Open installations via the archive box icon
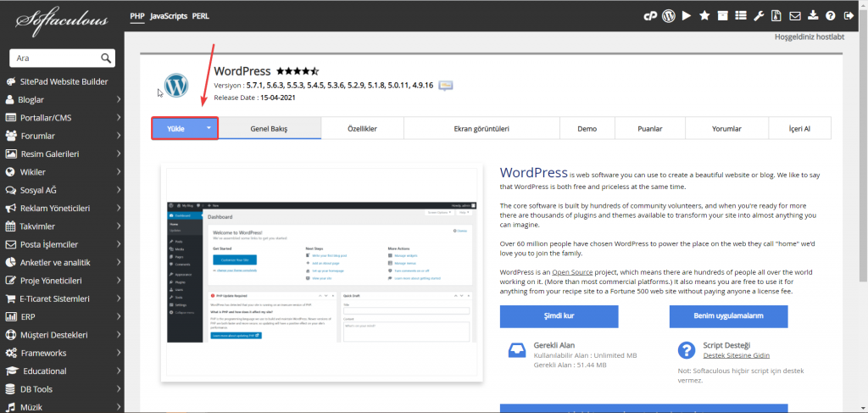The height and width of the screenshot is (413, 868). pyautogui.click(x=722, y=16)
